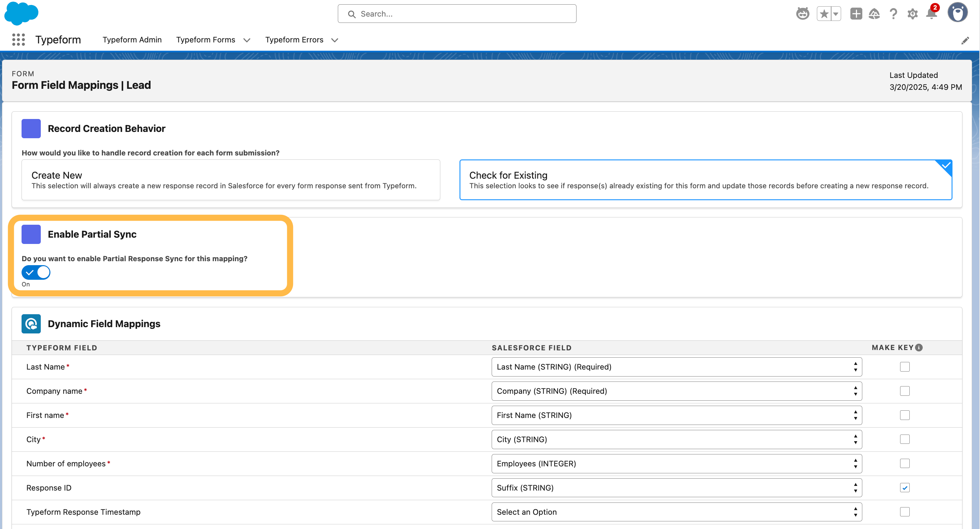The height and width of the screenshot is (529, 980).
Task: Open the Typeform Admin tab
Action: 132,40
